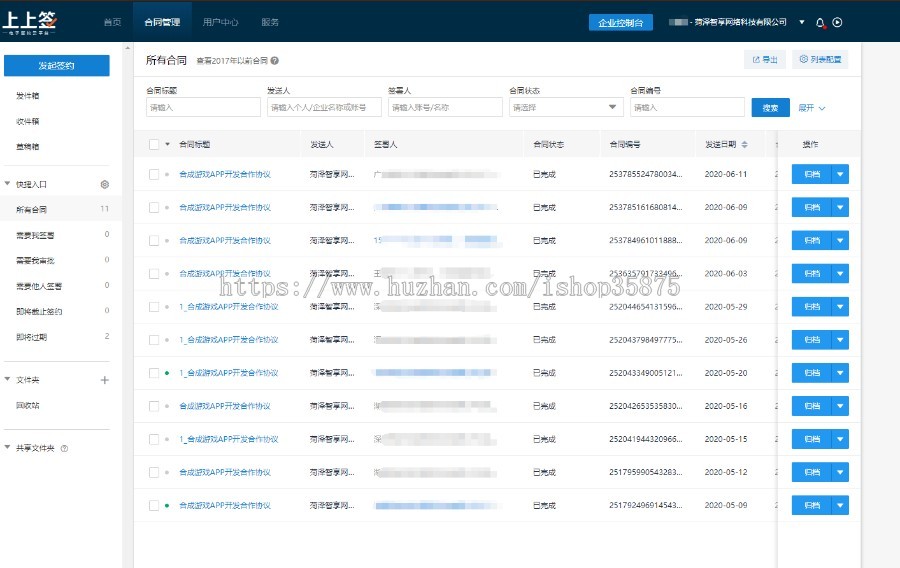Click contract number 253784961011888
Screen dimensions: 900x568
[x=646, y=240]
